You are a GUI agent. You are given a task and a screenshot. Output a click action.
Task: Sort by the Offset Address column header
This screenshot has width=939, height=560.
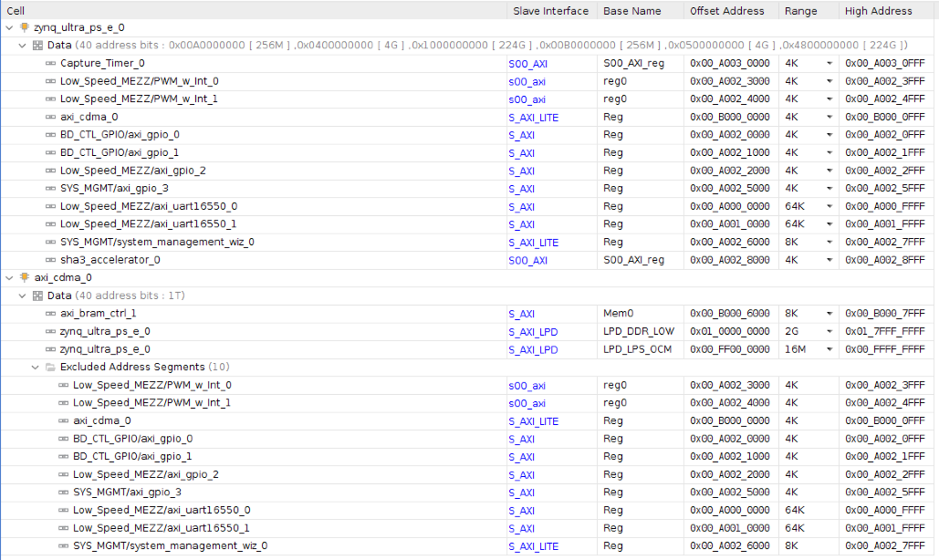[730, 11]
